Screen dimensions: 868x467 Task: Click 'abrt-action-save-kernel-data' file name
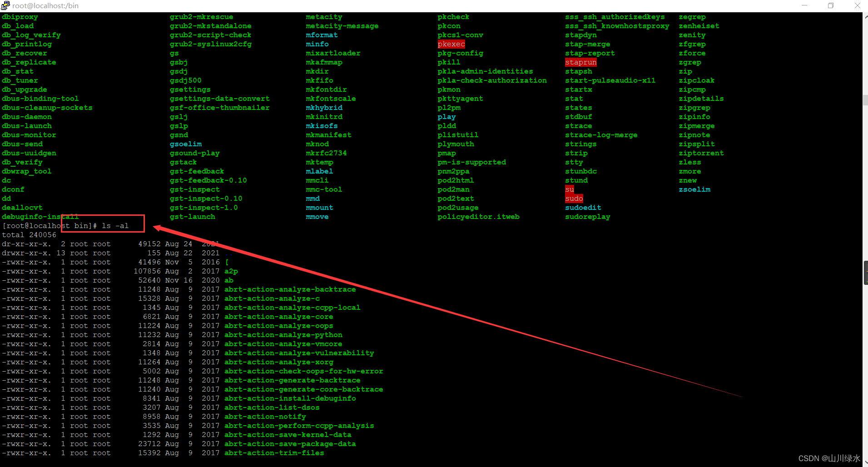tap(288, 435)
